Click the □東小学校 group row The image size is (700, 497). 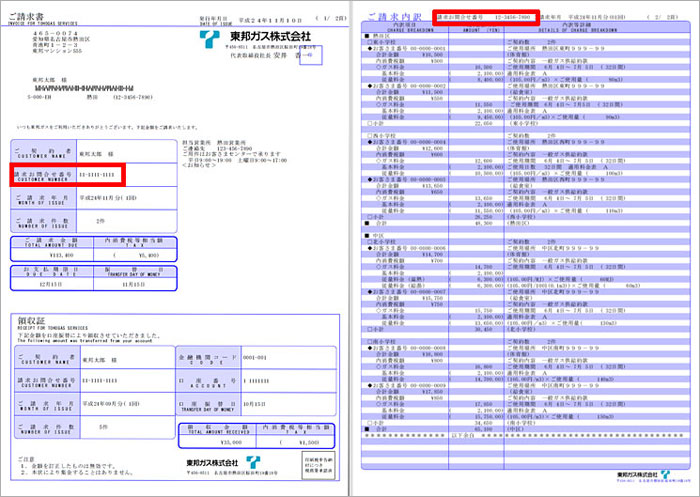pyautogui.click(x=525, y=42)
